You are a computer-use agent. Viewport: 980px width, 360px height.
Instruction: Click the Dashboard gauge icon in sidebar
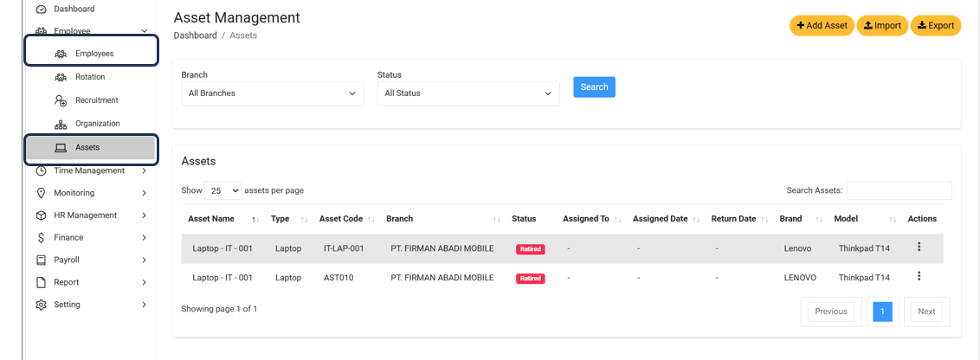pyautogui.click(x=41, y=10)
